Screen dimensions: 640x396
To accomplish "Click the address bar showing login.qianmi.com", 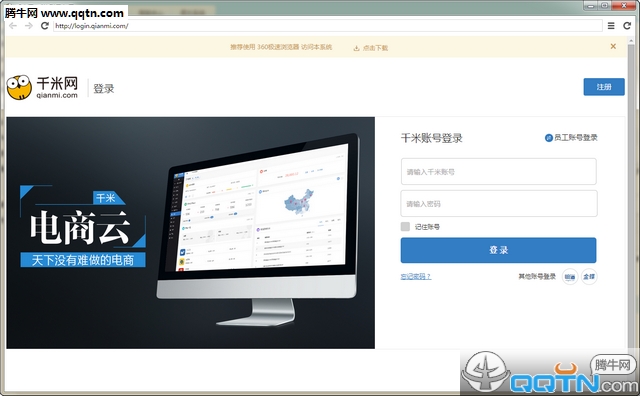I will 327,26.
